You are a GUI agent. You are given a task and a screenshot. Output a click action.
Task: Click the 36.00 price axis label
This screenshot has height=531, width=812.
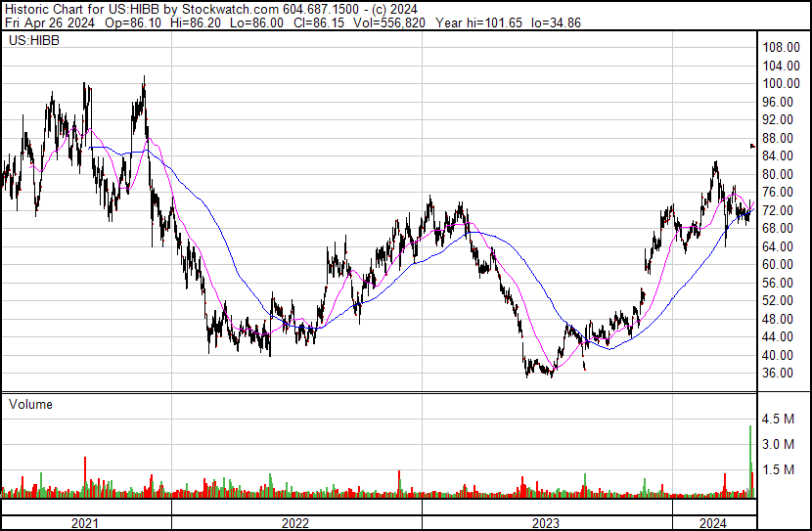tap(778, 374)
